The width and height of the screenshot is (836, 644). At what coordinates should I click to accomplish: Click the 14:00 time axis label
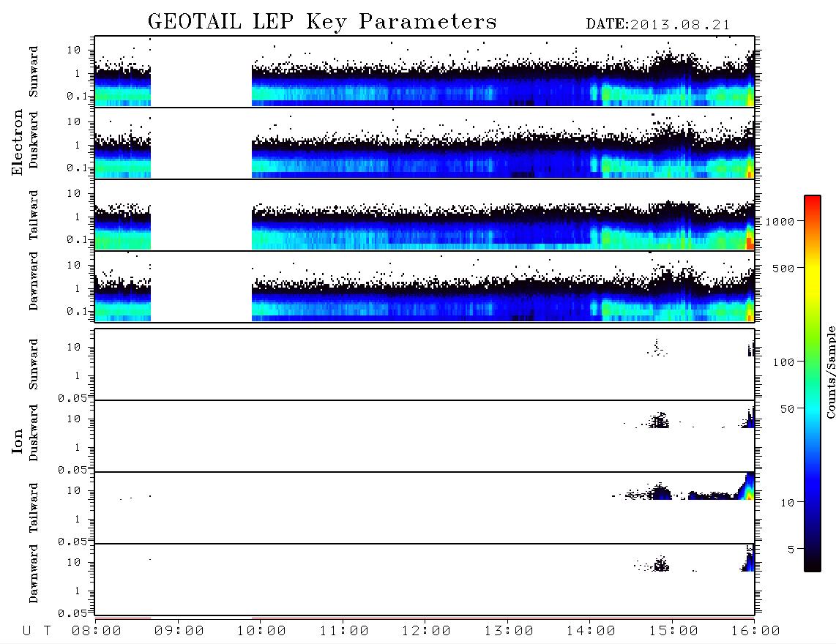(x=591, y=632)
